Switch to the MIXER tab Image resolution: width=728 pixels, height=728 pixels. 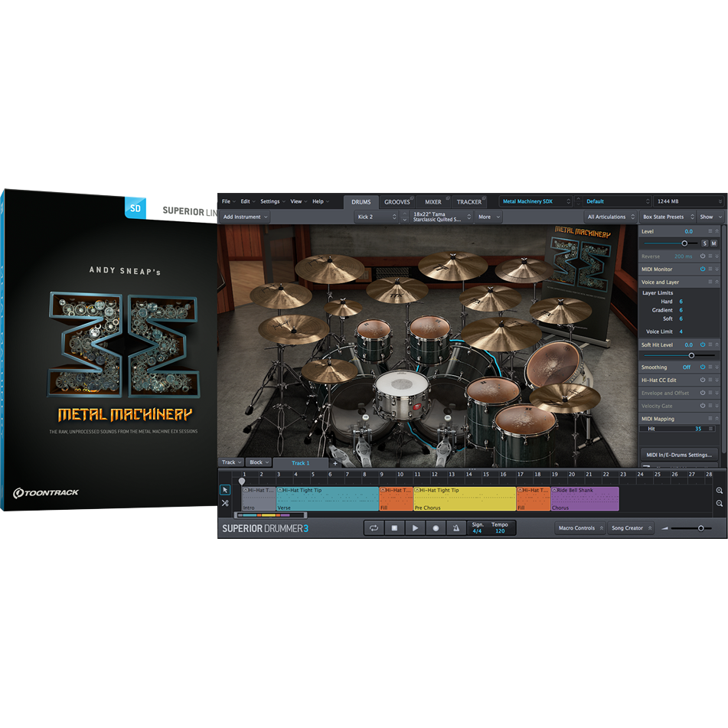pos(433,202)
